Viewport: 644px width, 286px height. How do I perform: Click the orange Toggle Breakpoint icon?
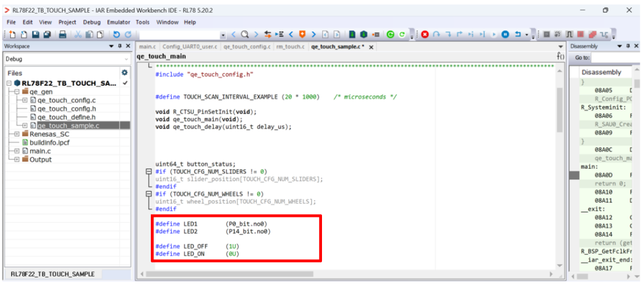coord(302,35)
